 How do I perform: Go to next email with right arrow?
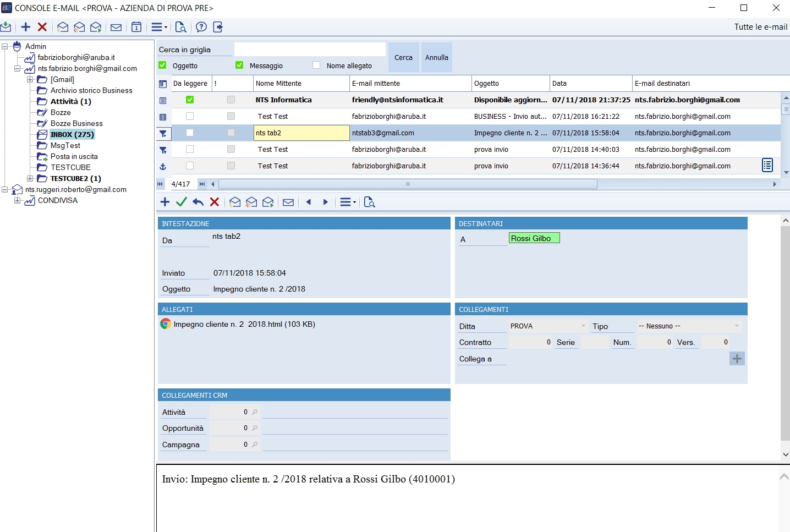pos(326,202)
